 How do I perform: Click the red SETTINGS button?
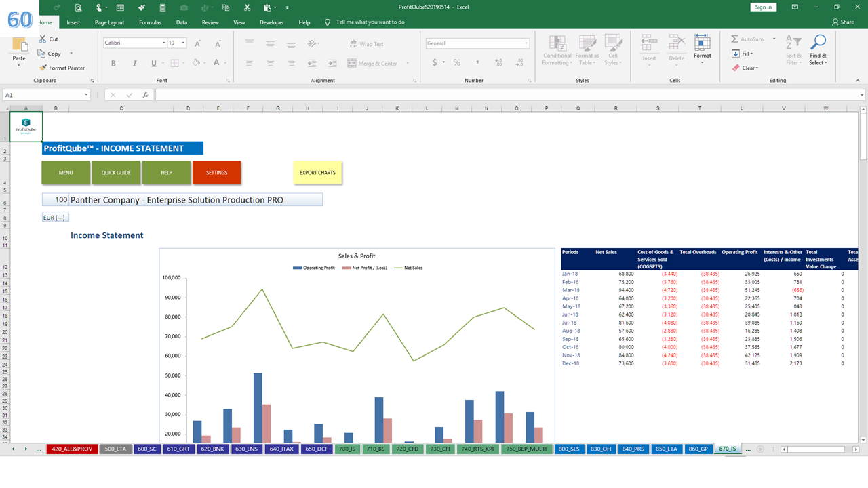[216, 173]
